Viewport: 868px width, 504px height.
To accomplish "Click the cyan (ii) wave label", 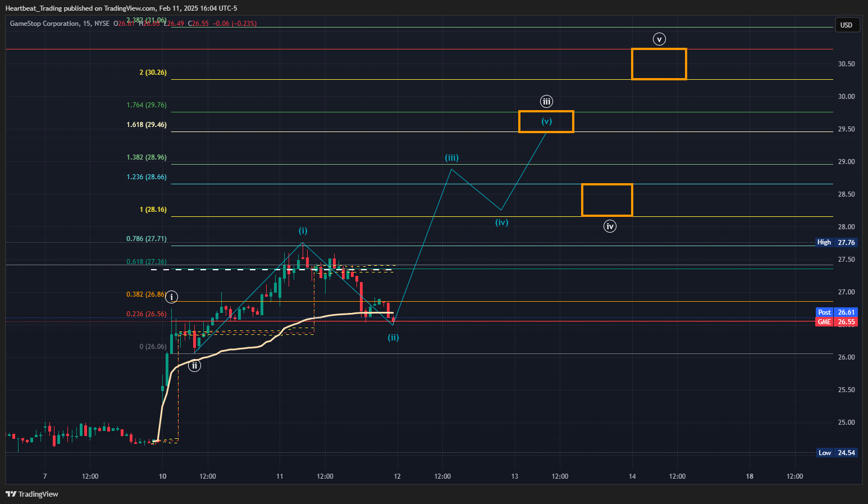I will pos(393,338).
